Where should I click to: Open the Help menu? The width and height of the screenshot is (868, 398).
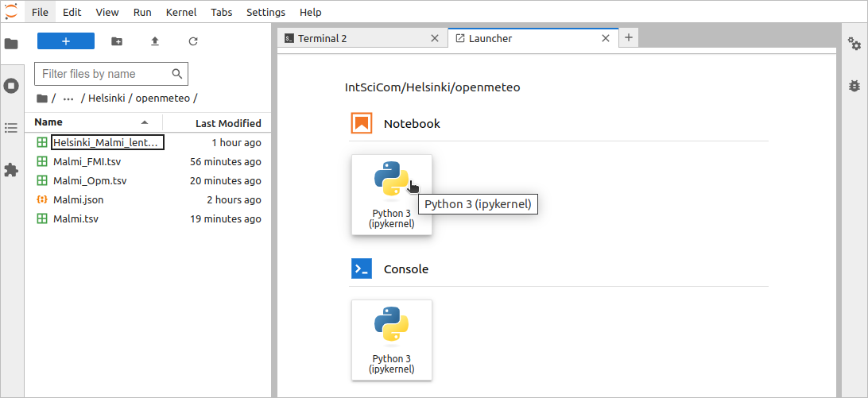[x=311, y=12]
